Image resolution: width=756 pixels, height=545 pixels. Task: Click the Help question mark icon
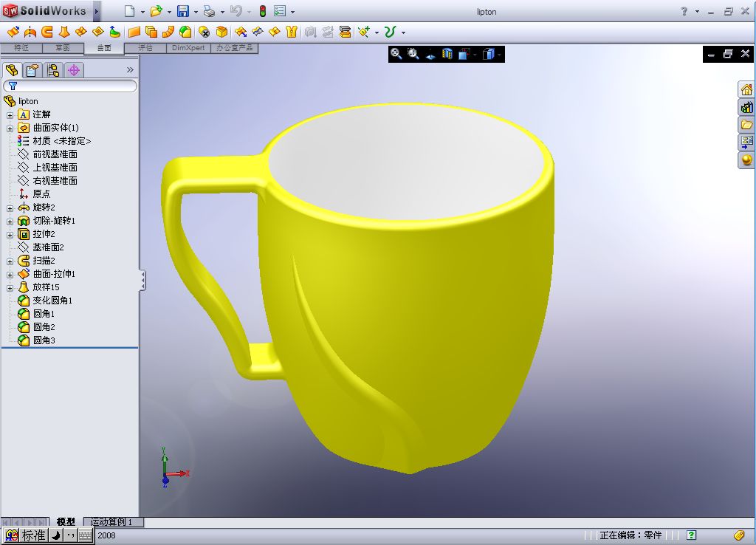(684, 11)
